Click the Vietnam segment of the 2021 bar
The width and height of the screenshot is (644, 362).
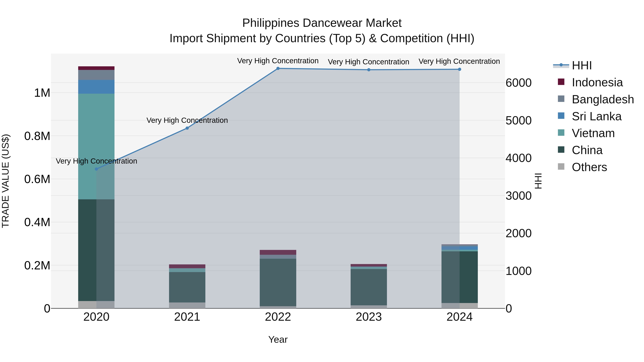point(187,270)
